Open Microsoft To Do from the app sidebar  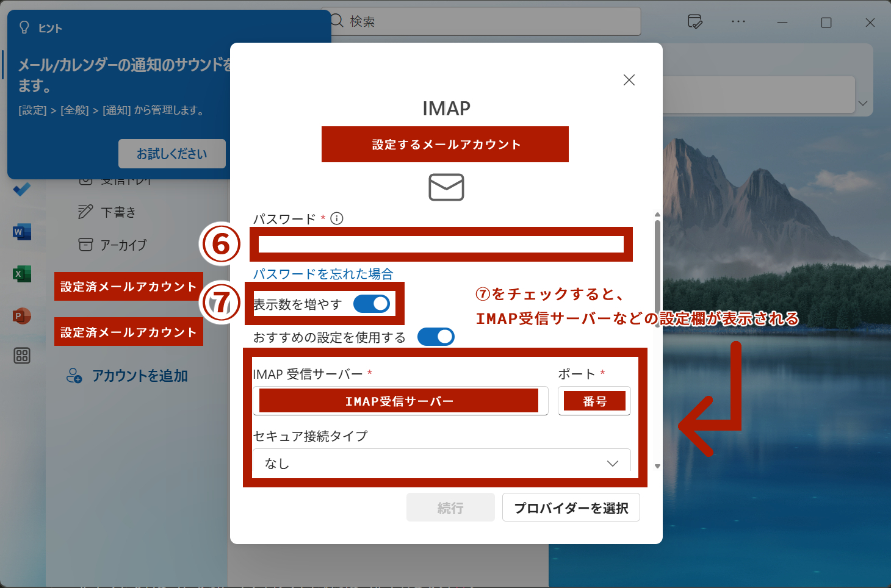coord(22,189)
